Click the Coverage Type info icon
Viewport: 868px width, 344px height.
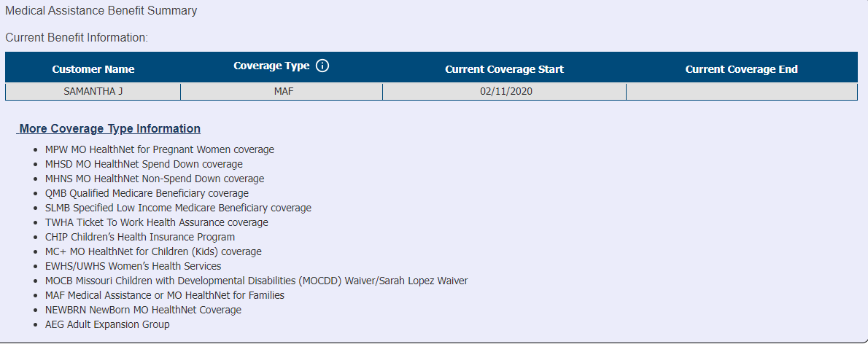322,66
